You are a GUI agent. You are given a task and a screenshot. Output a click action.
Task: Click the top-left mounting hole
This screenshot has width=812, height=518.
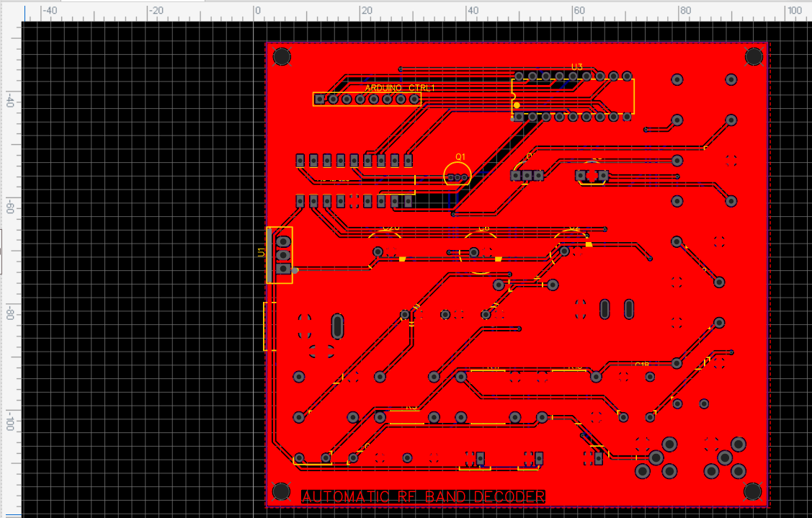[282, 56]
